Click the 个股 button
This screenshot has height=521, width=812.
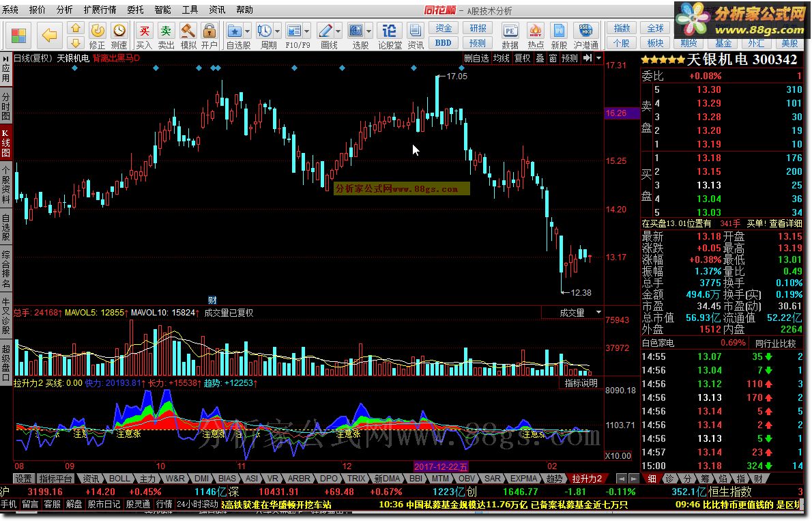[x=622, y=43]
